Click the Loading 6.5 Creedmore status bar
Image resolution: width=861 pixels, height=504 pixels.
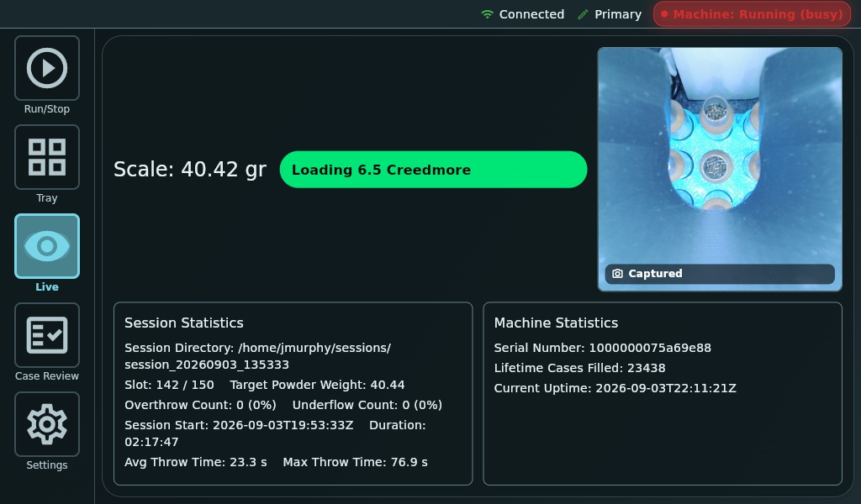(433, 170)
